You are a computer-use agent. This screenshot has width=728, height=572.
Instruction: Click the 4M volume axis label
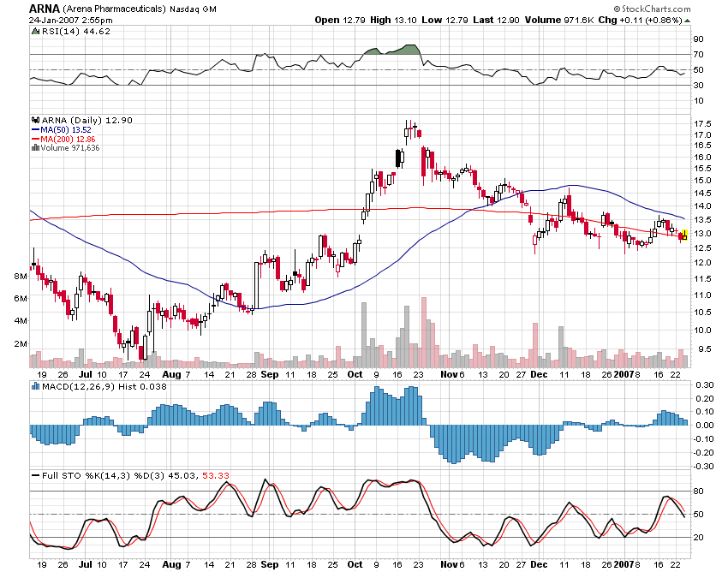tap(21, 321)
